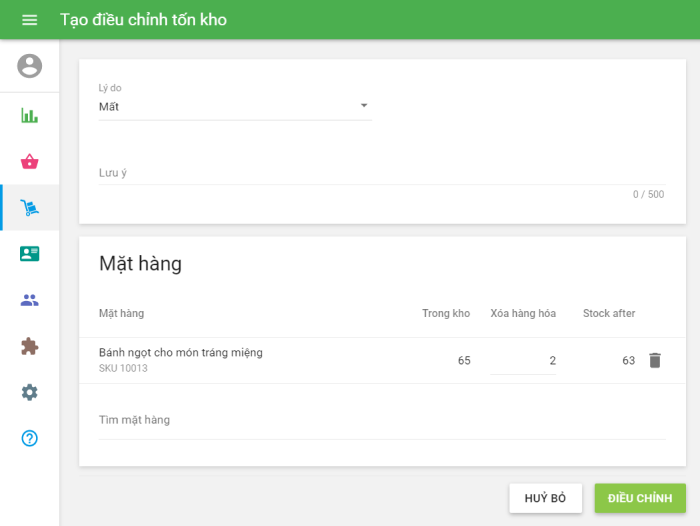Open the user account profile icon
The width and height of the screenshot is (700, 526).
click(29, 66)
